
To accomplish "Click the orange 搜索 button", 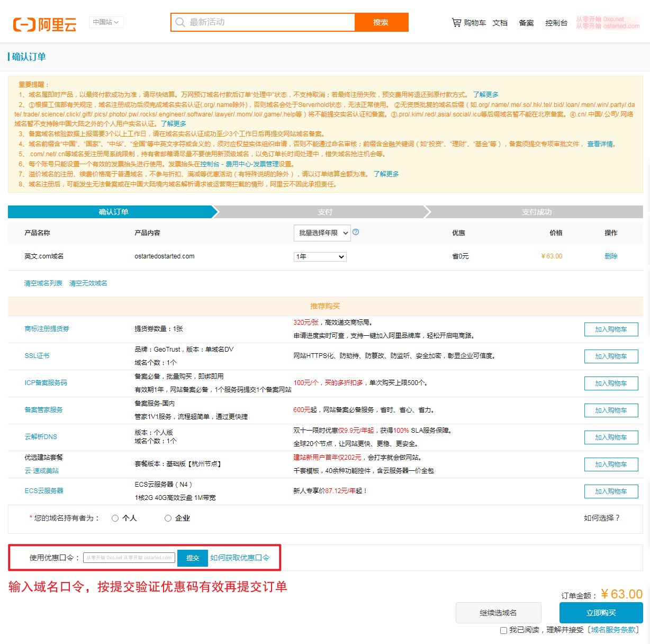I will [381, 22].
